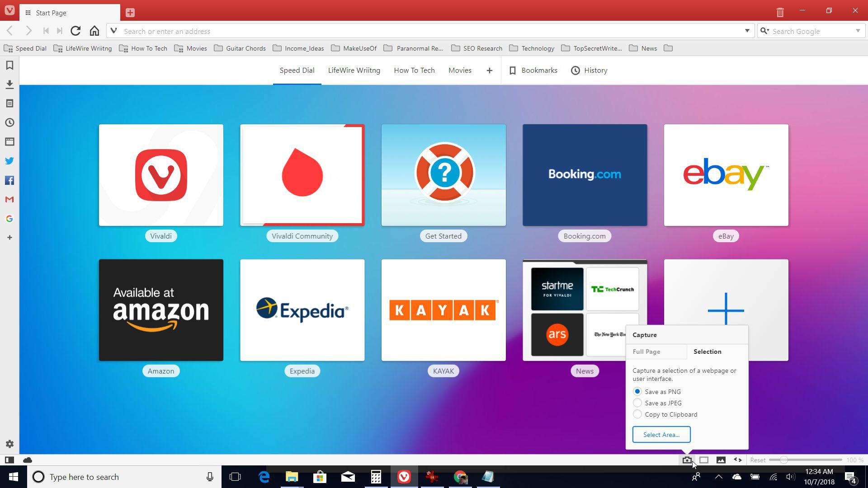
Task: Switch to Full Page capture tab
Action: (x=656, y=352)
